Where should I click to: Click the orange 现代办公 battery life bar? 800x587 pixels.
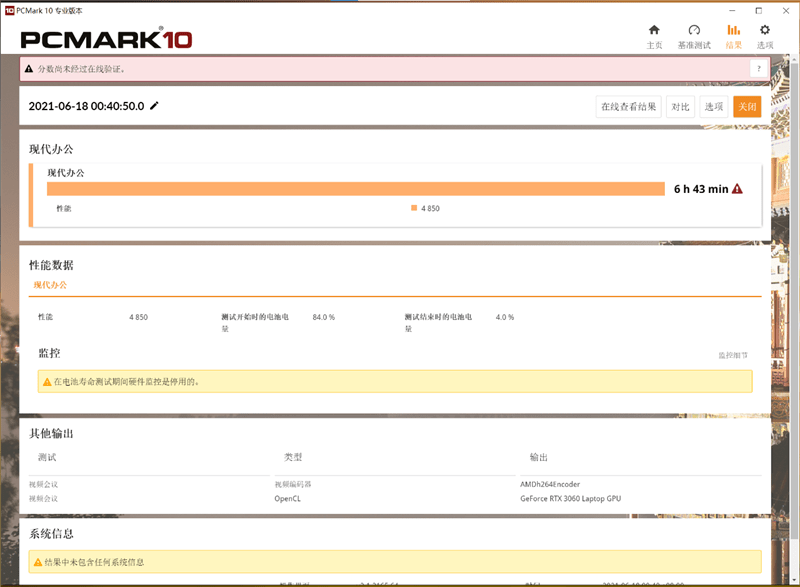point(355,189)
